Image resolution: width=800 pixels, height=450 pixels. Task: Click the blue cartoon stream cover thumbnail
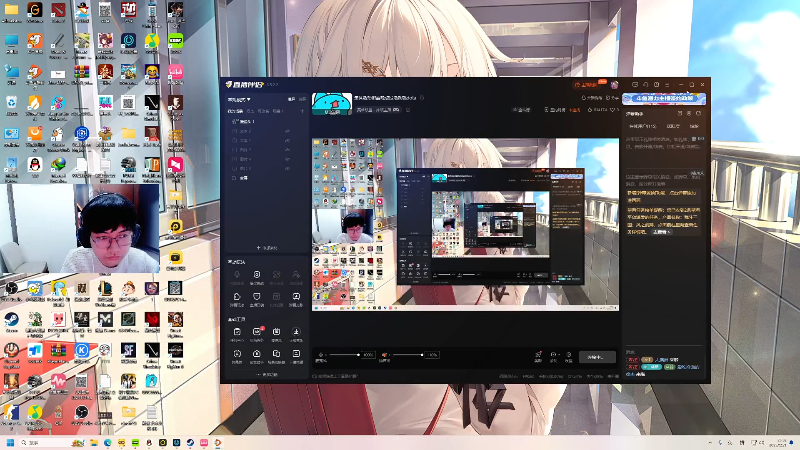332,104
